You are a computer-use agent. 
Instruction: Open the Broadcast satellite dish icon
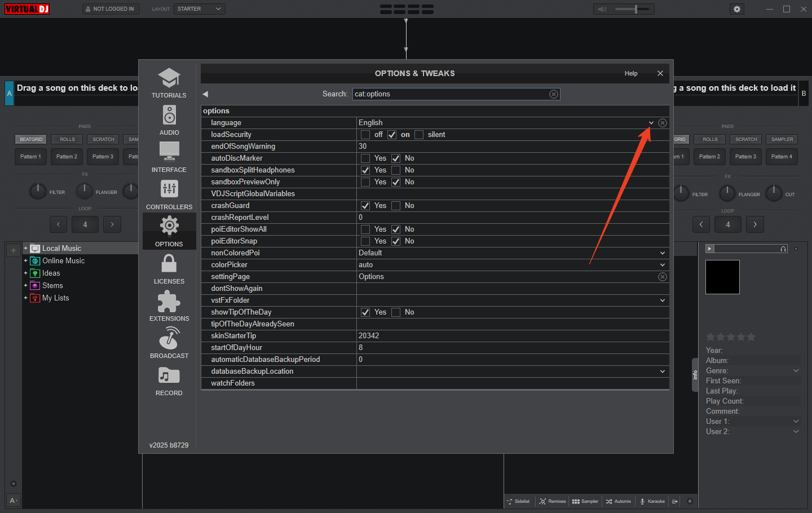pyautogui.click(x=169, y=338)
